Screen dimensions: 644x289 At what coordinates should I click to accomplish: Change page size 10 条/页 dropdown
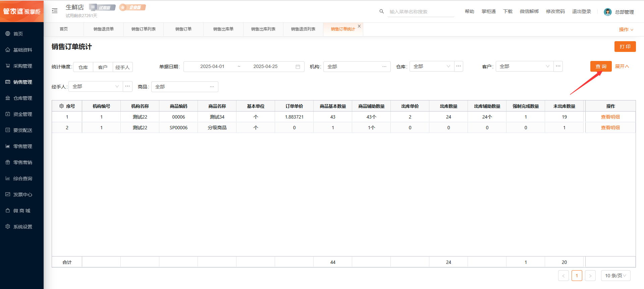point(616,276)
